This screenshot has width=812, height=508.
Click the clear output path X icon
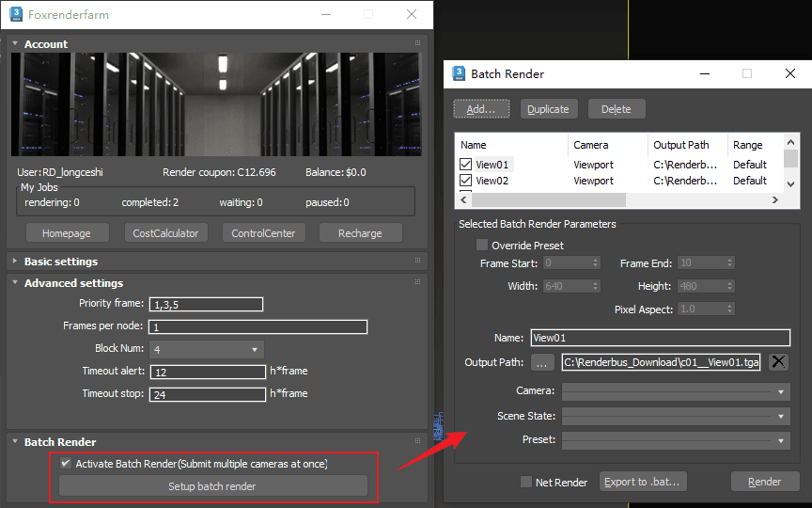[x=778, y=362]
